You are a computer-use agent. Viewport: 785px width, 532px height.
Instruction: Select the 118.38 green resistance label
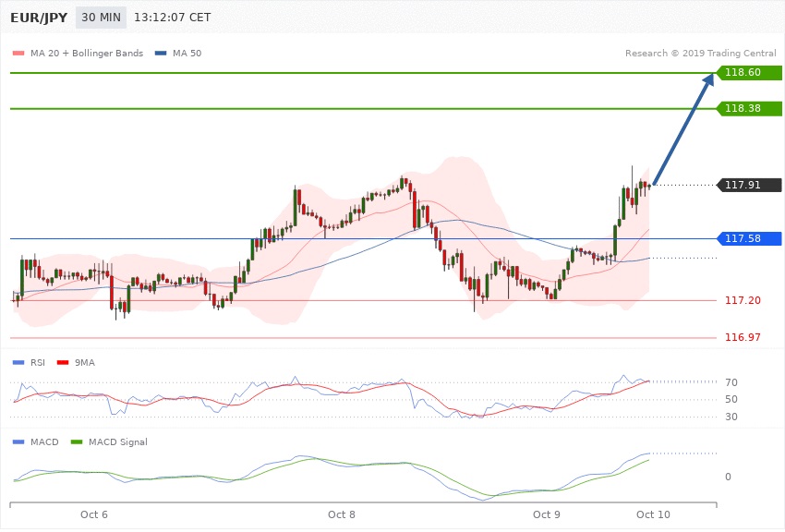click(743, 108)
